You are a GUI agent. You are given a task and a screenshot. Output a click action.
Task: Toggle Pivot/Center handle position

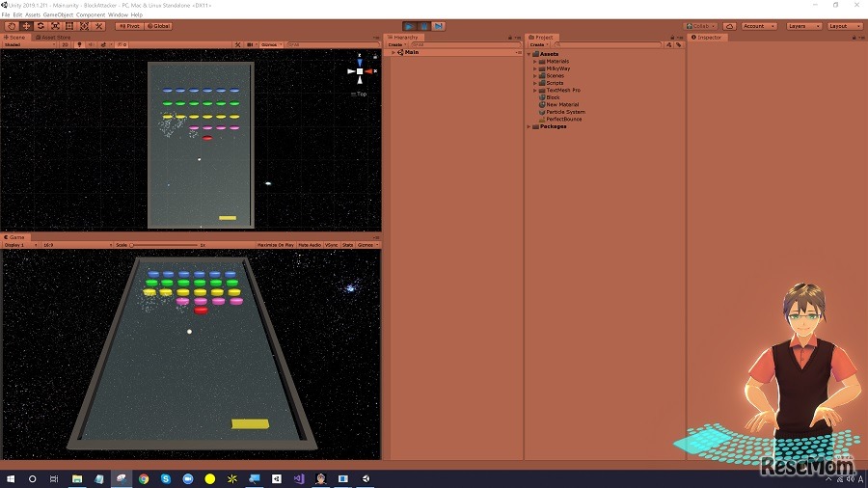pos(129,26)
